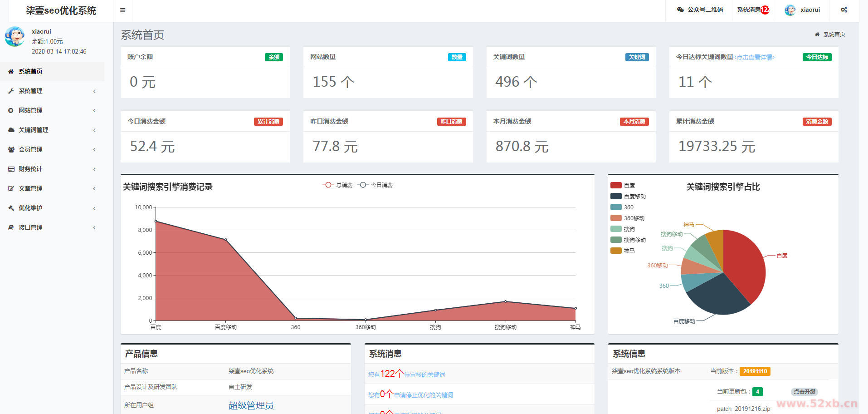Collapse the sidebar with the hamburger icon
This screenshot has width=868, height=414.
click(x=122, y=10)
